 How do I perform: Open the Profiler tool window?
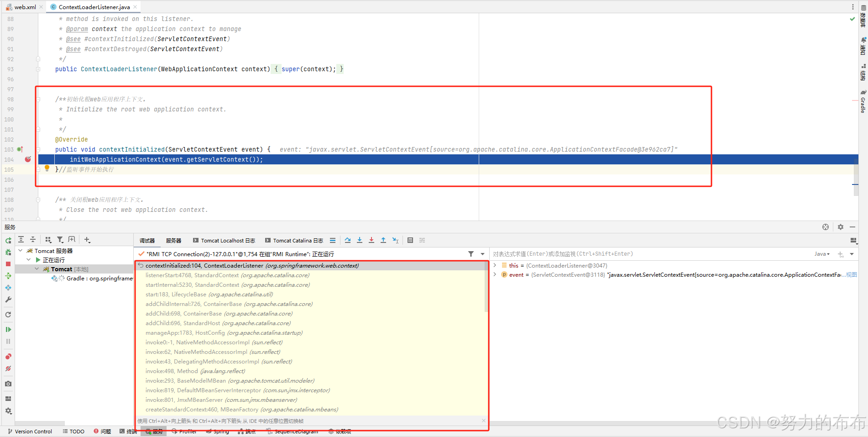pyautogui.click(x=184, y=432)
